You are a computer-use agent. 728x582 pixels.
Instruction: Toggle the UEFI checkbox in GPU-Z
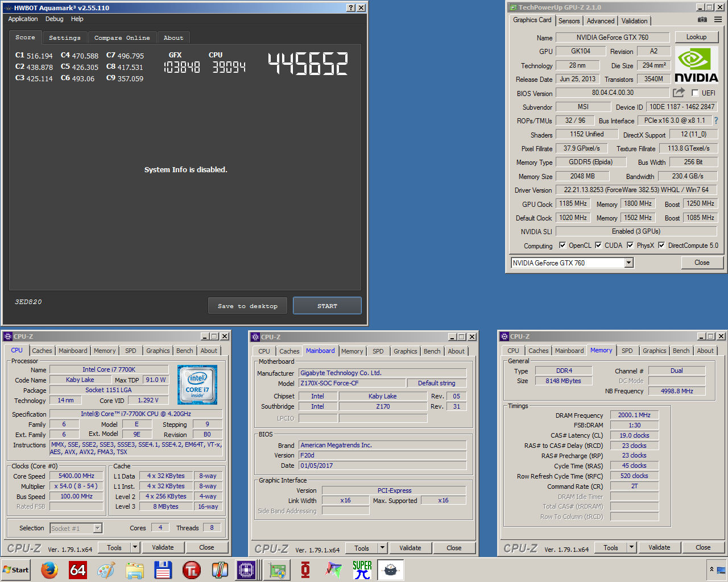coord(695,93)
